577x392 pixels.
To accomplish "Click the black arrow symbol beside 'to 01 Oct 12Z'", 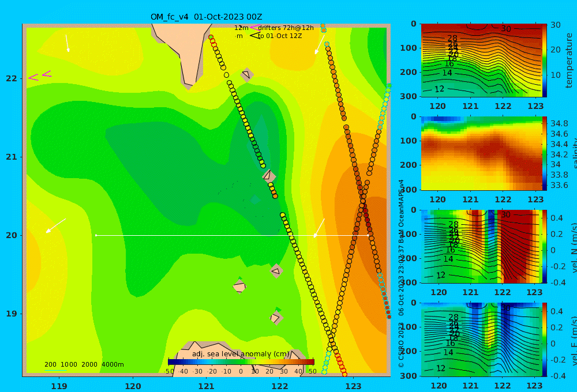I will click(x=254, y=36).
